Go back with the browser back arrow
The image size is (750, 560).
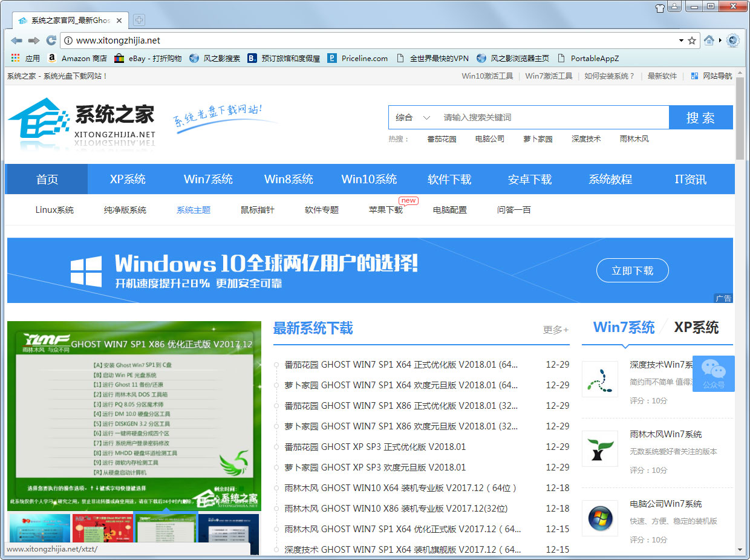[16, 41]
